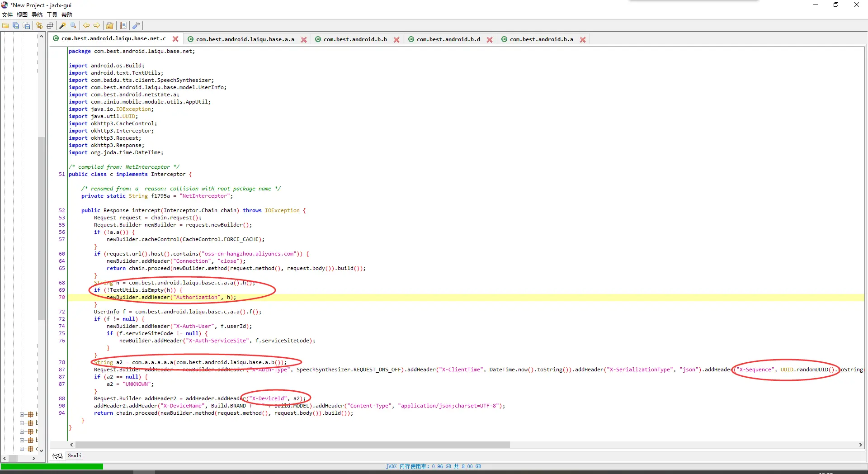Click the project tree scroll-left arrow
Viewport: 868px width, 474px height.
click(5, 458)
